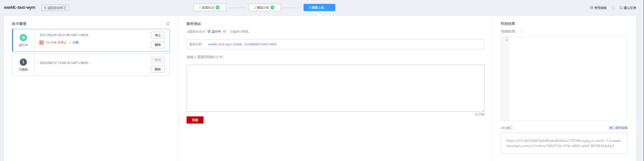Screen dimensions: 644x161
Task: Delete the 2021/06/29 running version
Action: tap(158, 45)
